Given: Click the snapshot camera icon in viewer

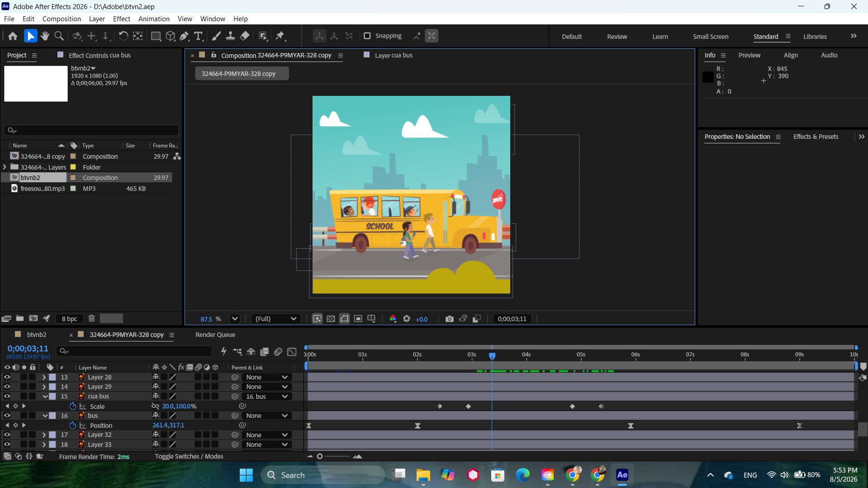Looking at the screenshot, I should point(449,319).
